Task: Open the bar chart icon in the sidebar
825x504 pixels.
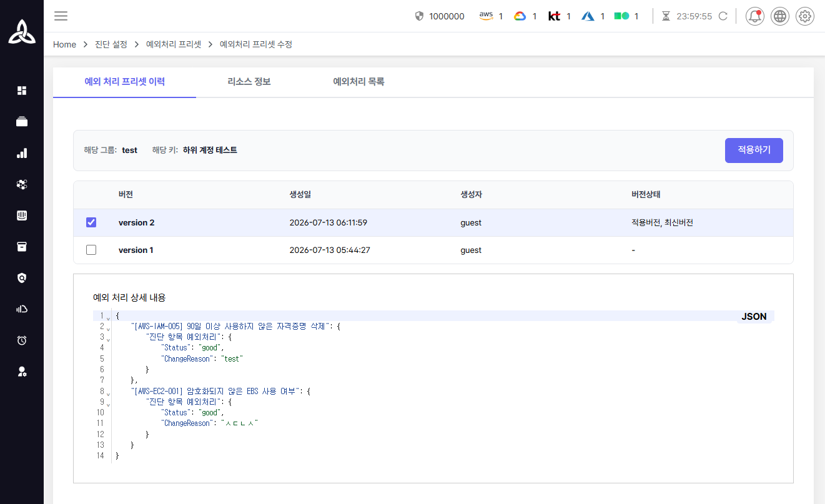Action: coord(22,153)
